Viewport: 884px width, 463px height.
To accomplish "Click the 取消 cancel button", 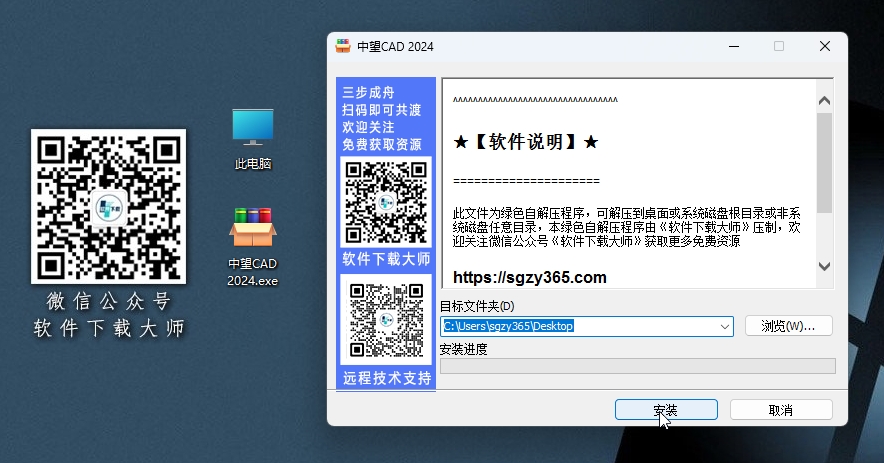I will pyautogui.click(x=781, y=410).
